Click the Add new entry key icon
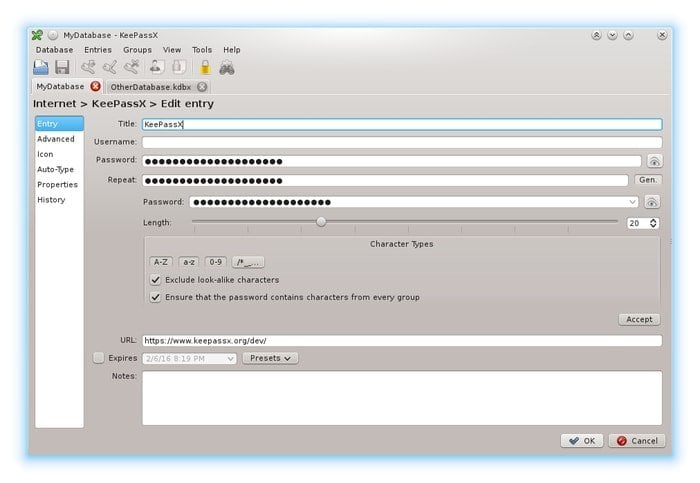This screenshot has height=483, width=700. coord(88,67)
